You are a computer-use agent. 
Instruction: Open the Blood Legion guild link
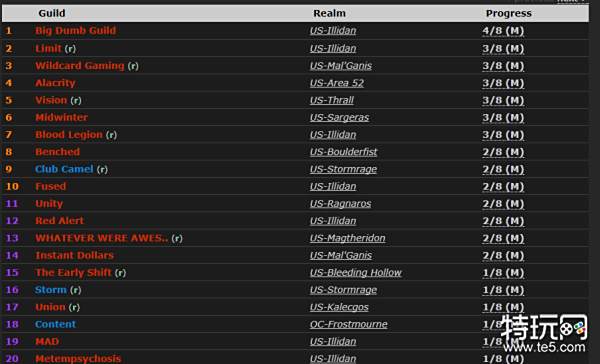[x=69, y=134]
